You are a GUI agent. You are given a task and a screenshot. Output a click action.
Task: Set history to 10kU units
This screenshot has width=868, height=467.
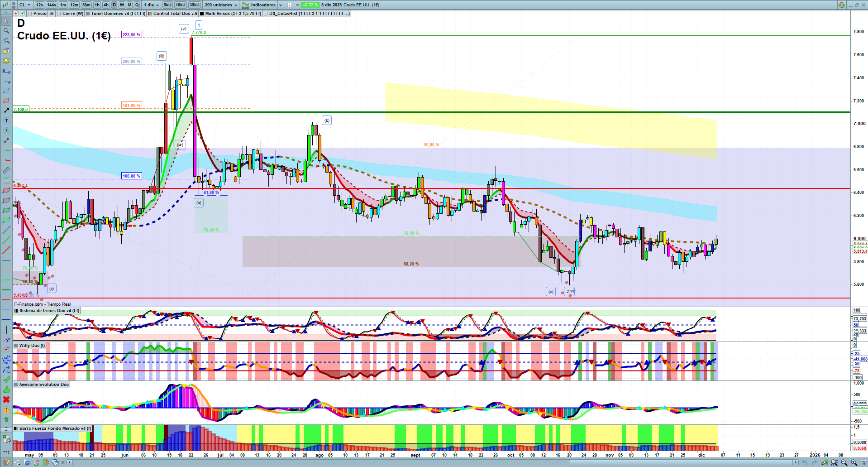point(181,5)
